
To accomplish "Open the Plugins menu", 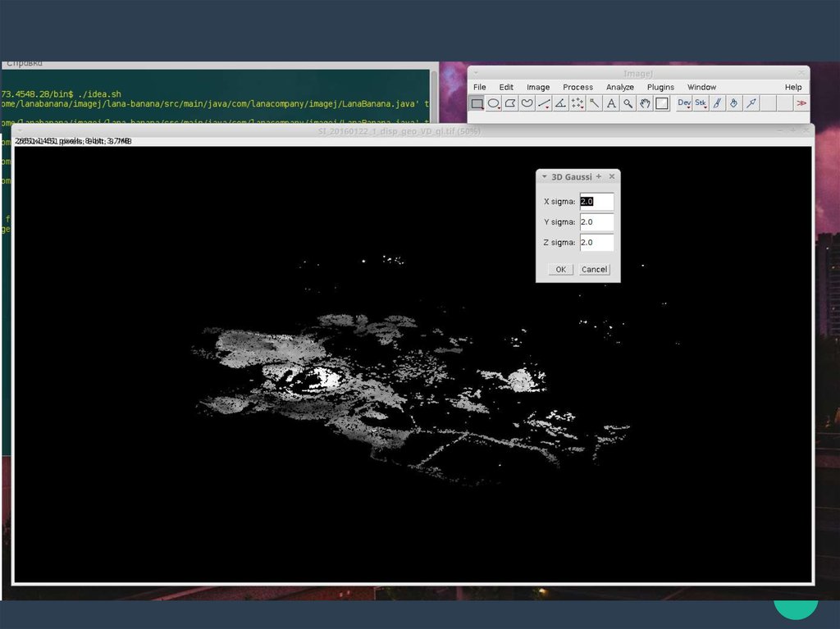I will click(660, 87).
